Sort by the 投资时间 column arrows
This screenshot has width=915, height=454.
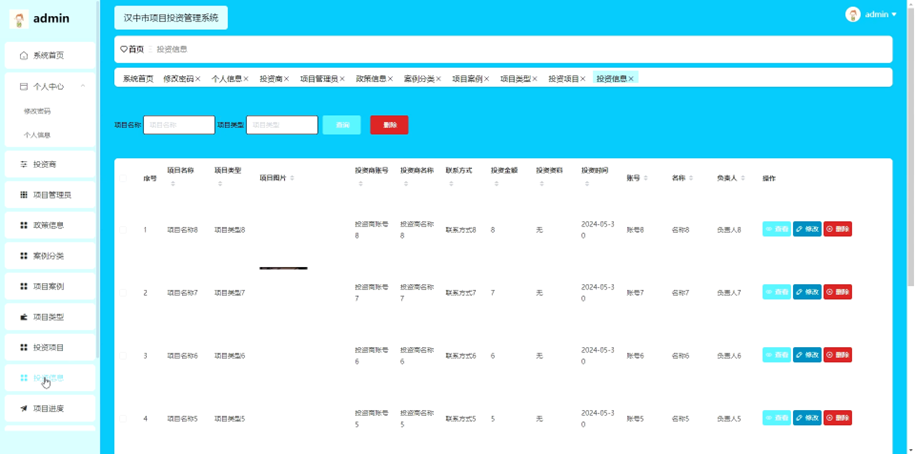click(586, 184)
